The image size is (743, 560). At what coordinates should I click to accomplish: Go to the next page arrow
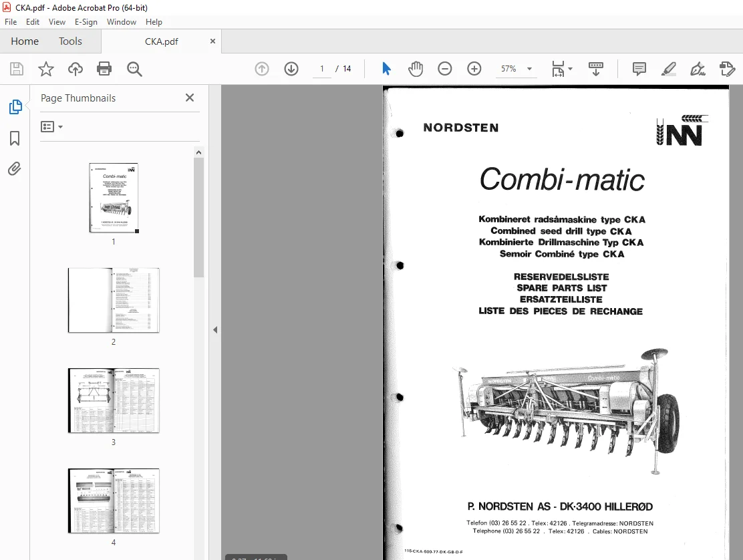click(x=291, y=69)
